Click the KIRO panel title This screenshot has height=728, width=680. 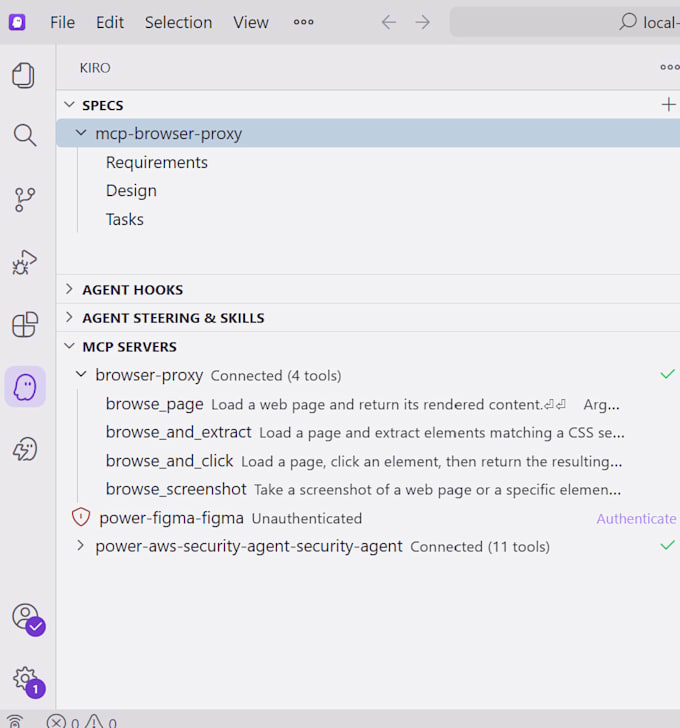[x=95, y=68]
